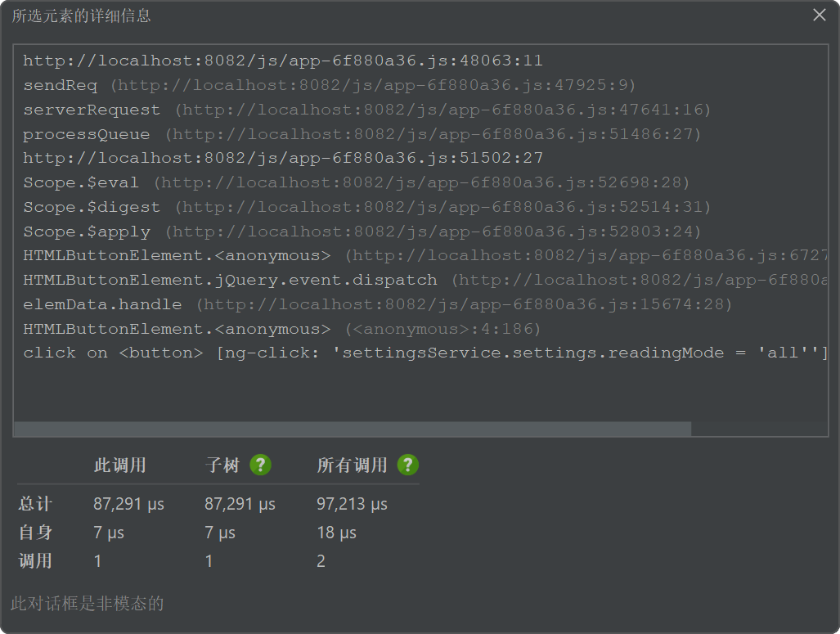Click the help icon next to 所有调用
The width and height of the screenshot is (840, 634).
407,465
